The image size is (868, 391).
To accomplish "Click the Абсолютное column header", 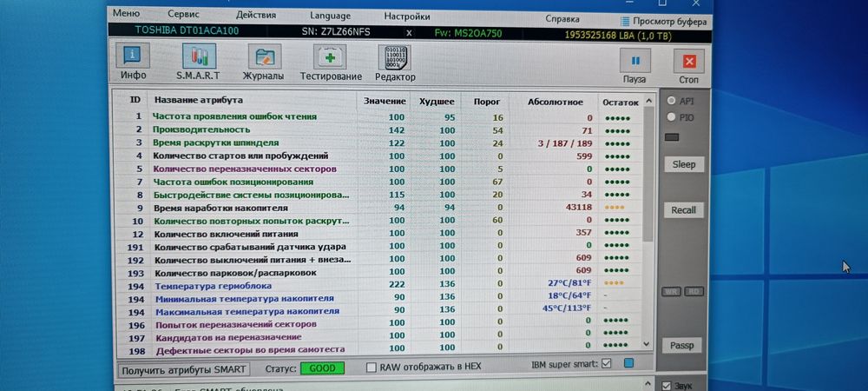I will point(555,103).
